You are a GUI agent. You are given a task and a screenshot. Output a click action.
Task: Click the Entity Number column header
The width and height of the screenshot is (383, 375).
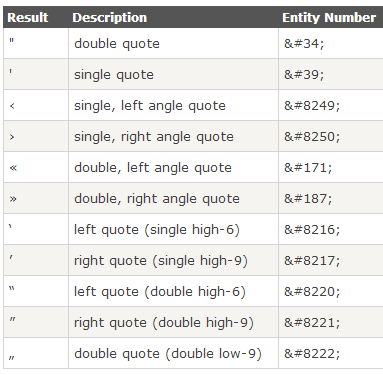click(329, 18)
